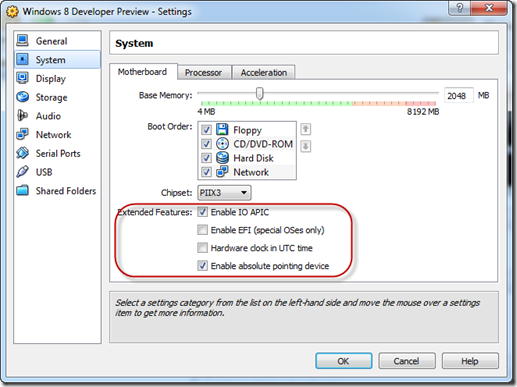The image size is (517, 387).
Task: Click the Display category monitor icon
Action: (x=23, y=78)
